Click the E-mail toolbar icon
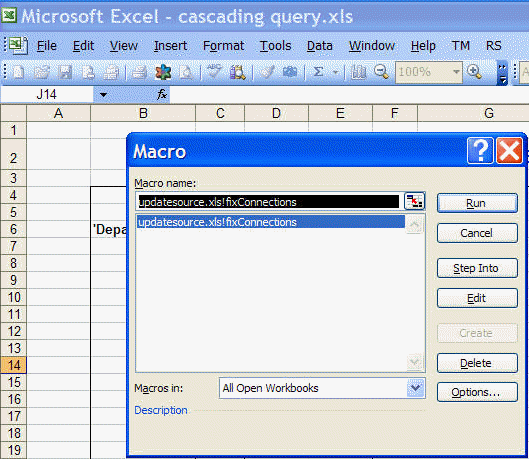 click(111, 72)
